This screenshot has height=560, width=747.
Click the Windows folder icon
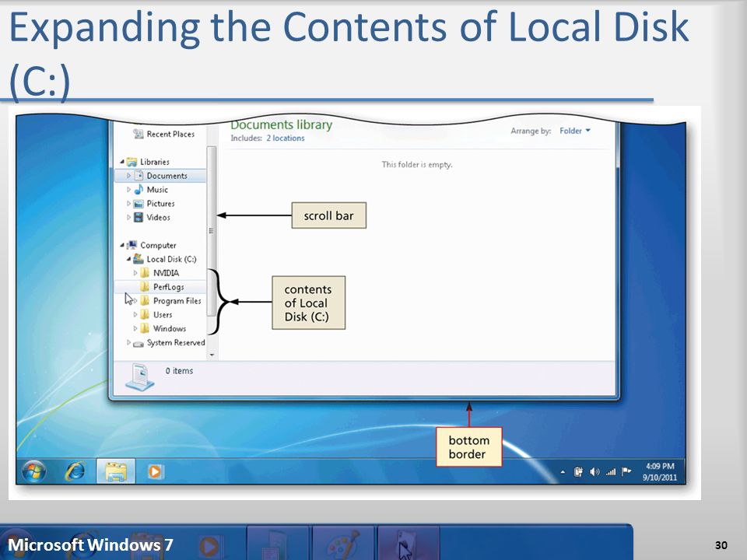click(145, 328)
